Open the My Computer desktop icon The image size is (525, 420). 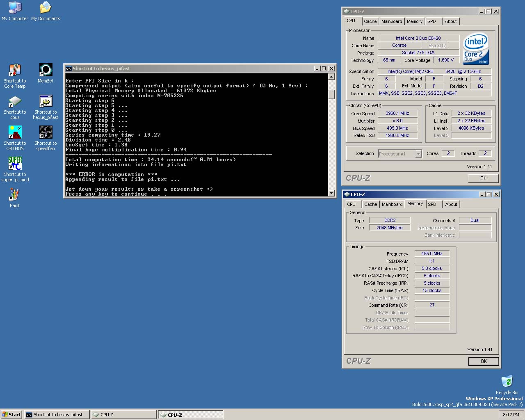15,11
